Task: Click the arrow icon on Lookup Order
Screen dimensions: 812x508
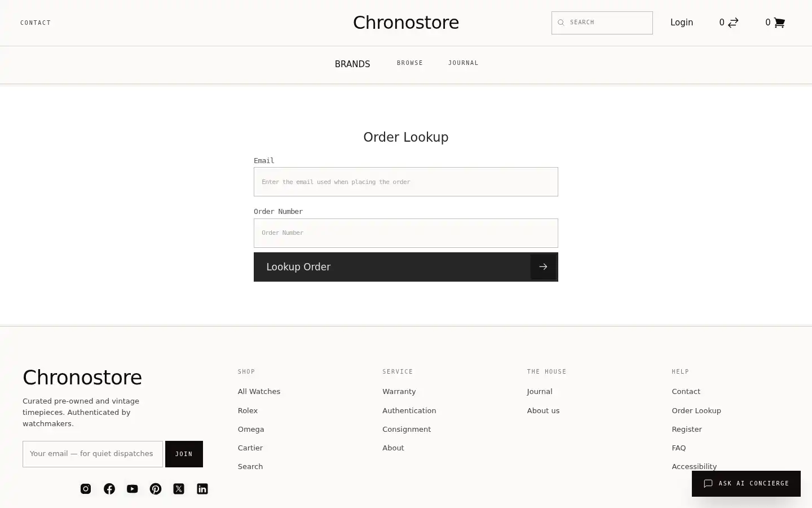Action: [x=543, y=267]
